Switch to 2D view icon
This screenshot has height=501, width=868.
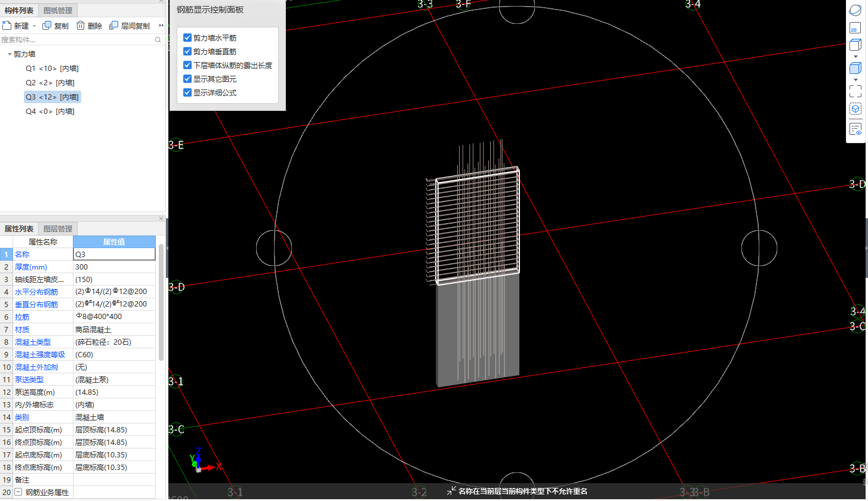tap(855, 28)
